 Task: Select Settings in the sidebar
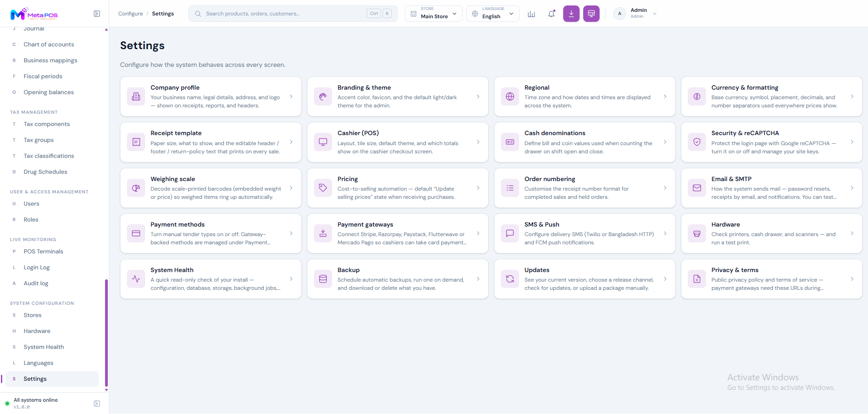click(52, 379)
